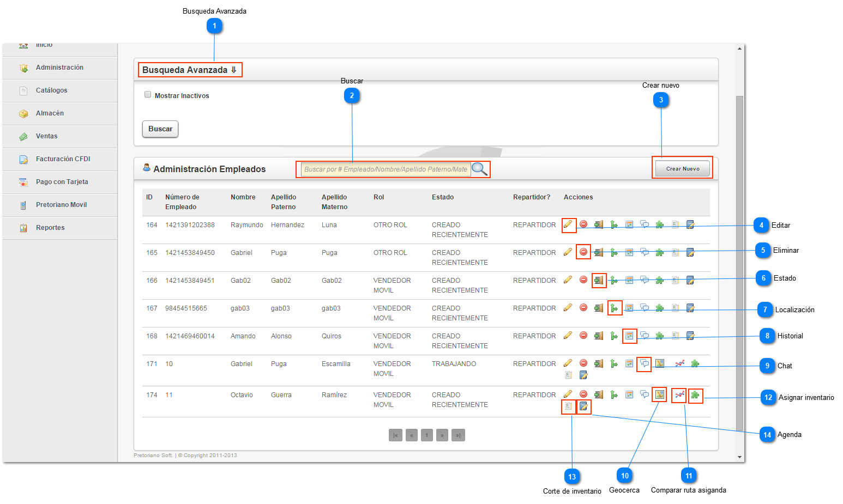
Task: Compare route icon for employee 171 Gabriel
Action: (679, 363)
